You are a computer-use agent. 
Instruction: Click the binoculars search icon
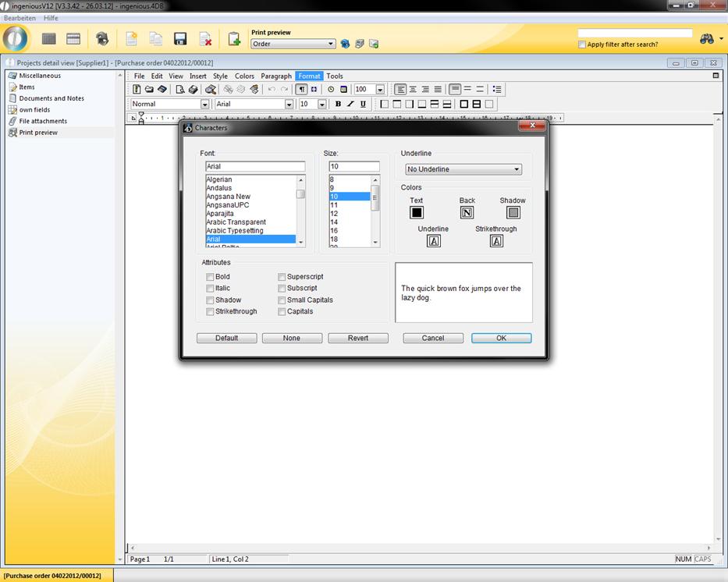pyautogui.click(x=707, y=38)
